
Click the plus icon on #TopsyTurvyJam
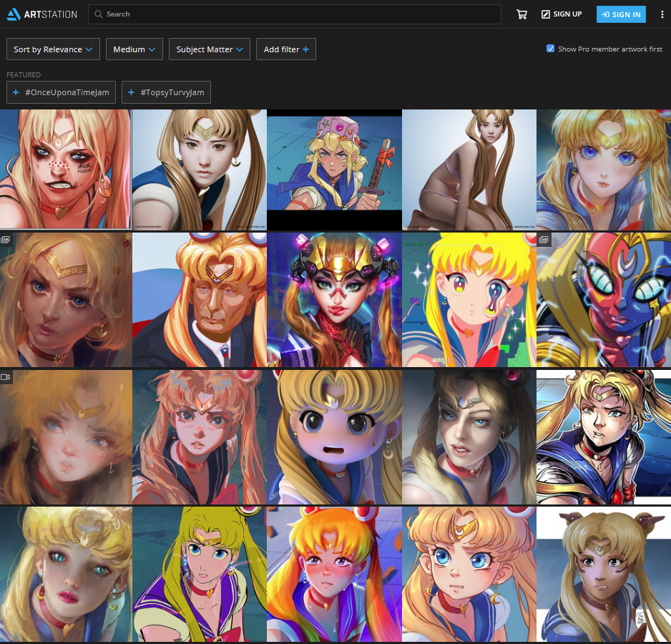tap(131, 92)
